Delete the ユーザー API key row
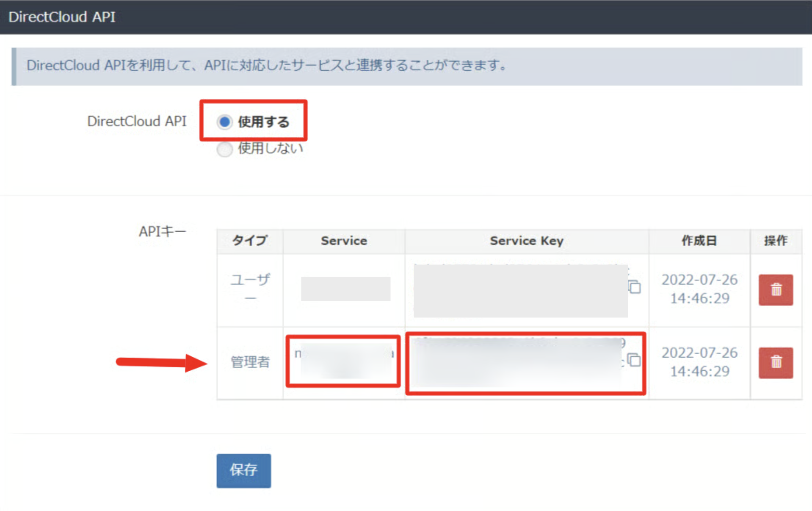 776,290
